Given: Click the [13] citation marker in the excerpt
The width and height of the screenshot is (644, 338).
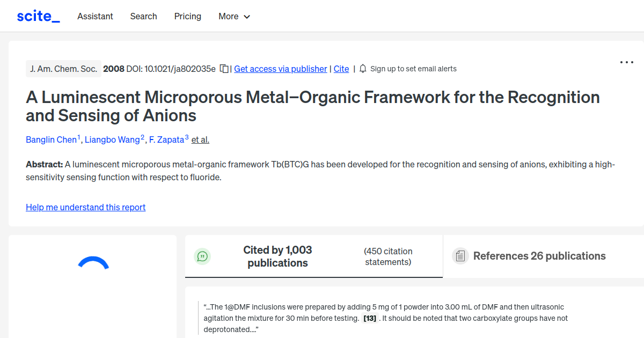Looking at the screenshot, I should pos(370,318).
